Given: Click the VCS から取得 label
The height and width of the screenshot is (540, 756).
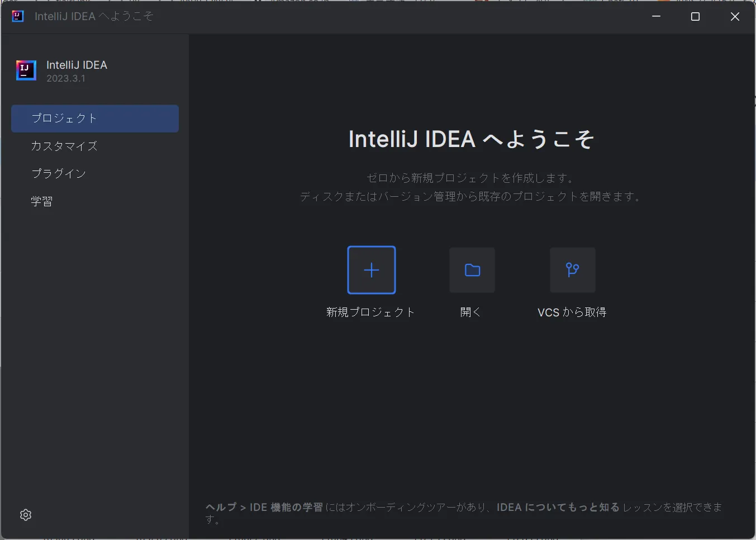Looking at the screenshot, I should pos(572,312).
